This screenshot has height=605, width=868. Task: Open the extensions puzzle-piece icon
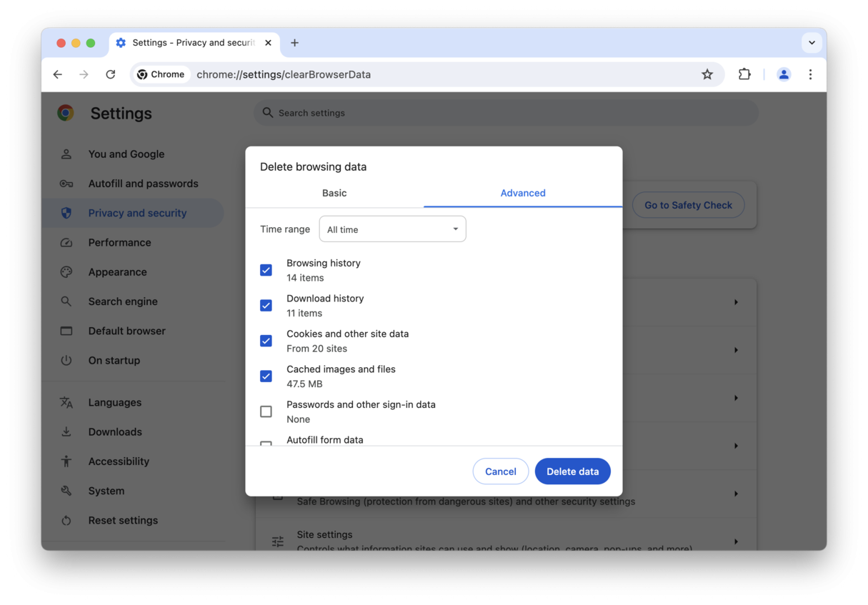coord(744,74)
